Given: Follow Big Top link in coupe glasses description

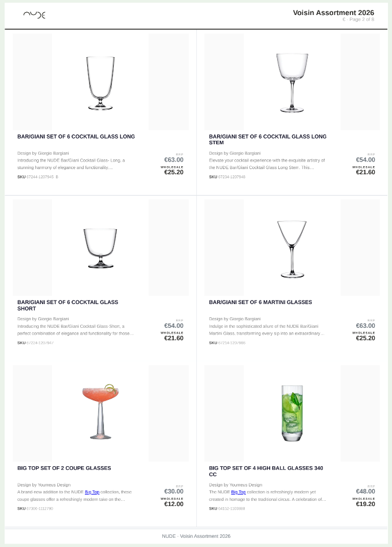Looking at the screenshot, I should 92,492.
